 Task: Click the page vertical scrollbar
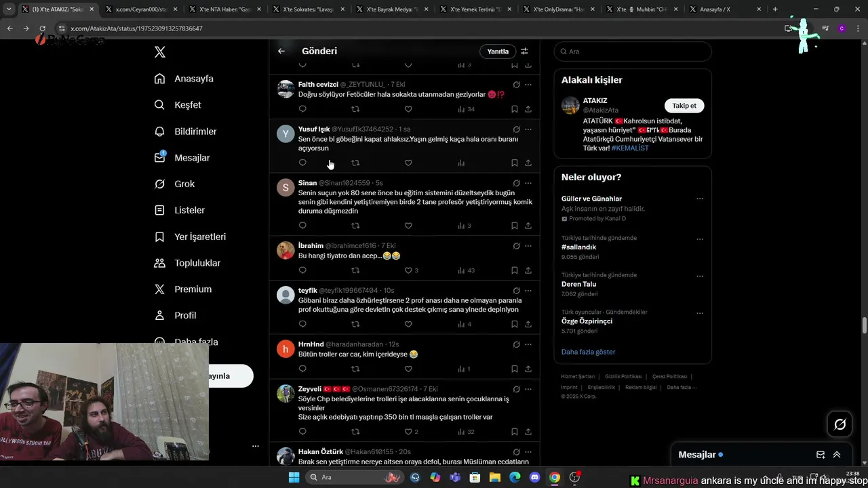[x=863, y=325]
